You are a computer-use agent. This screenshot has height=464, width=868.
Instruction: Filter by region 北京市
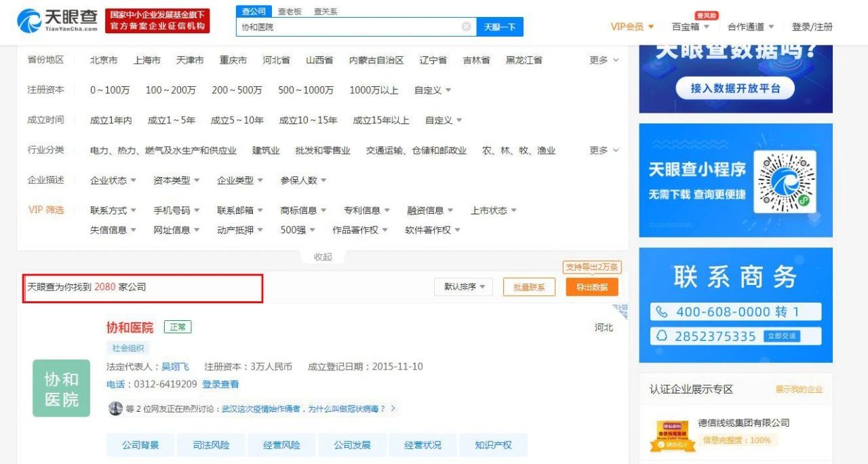click(x=104, y=60)
